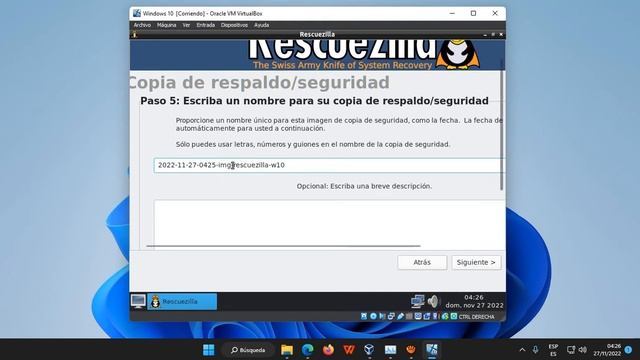Screen dimensions: 640x360
Task: Click the show desktop icon in guest taskbar
Action: tap(138, 301)
